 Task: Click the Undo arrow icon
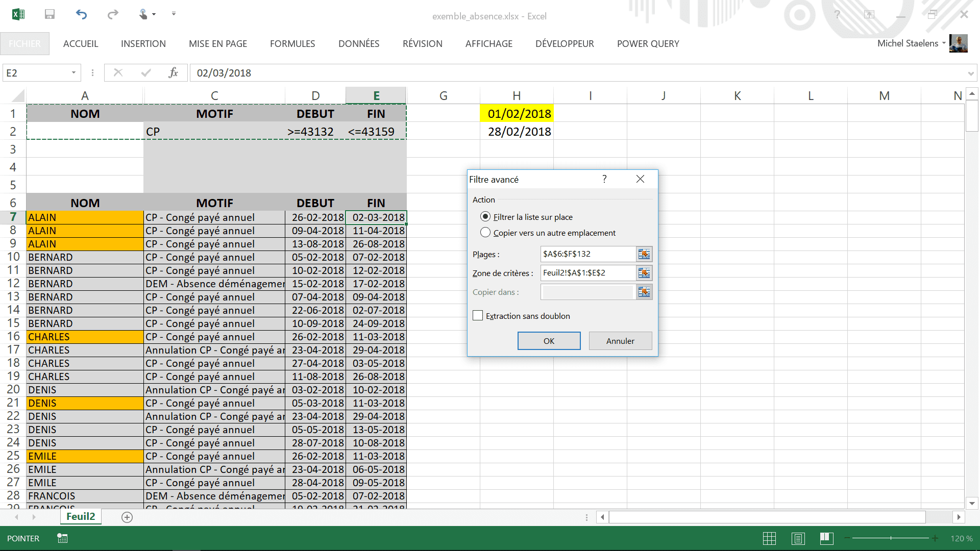tap(81, 14)
